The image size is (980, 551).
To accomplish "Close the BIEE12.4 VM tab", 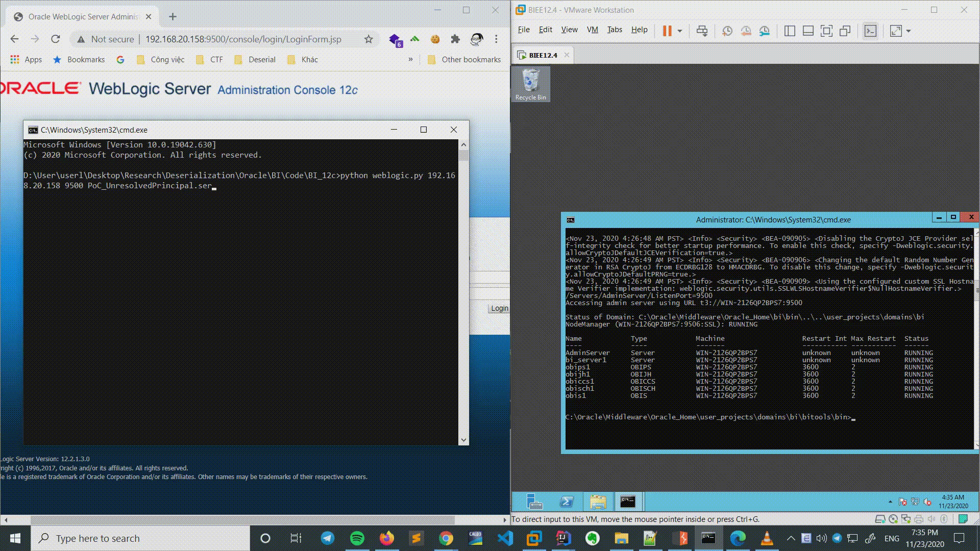I will tap(567, 55).
